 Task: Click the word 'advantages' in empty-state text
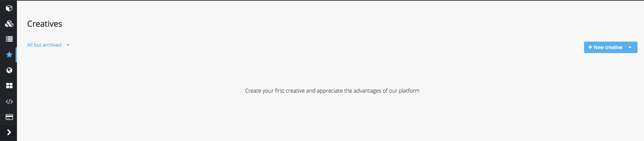tap(367, 91)
